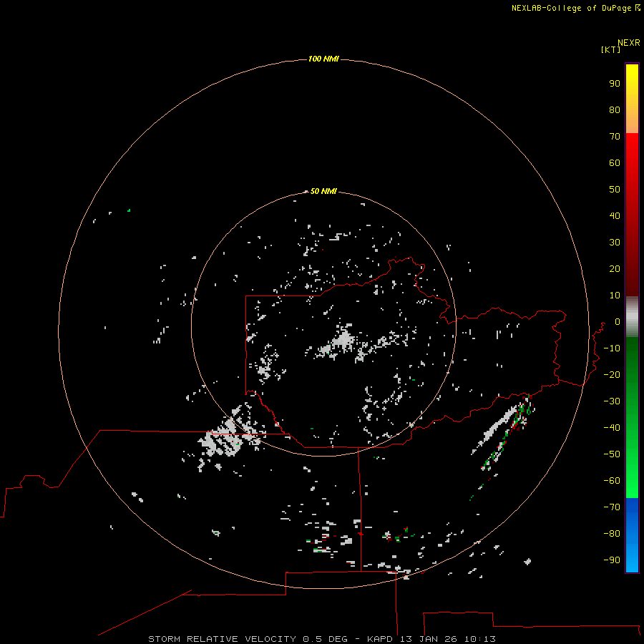644x644 pixels.
Task: Click the -70 value on velocity scale
Action: tap(612, 507)
